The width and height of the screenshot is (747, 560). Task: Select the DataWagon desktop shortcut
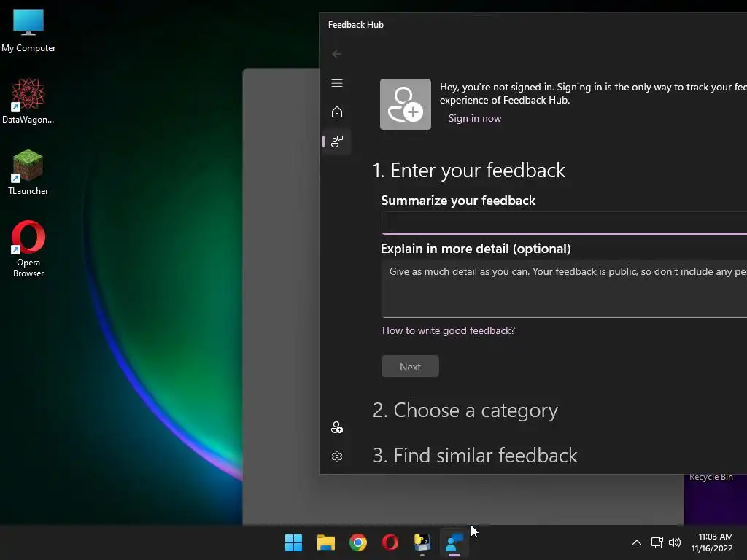28,101
